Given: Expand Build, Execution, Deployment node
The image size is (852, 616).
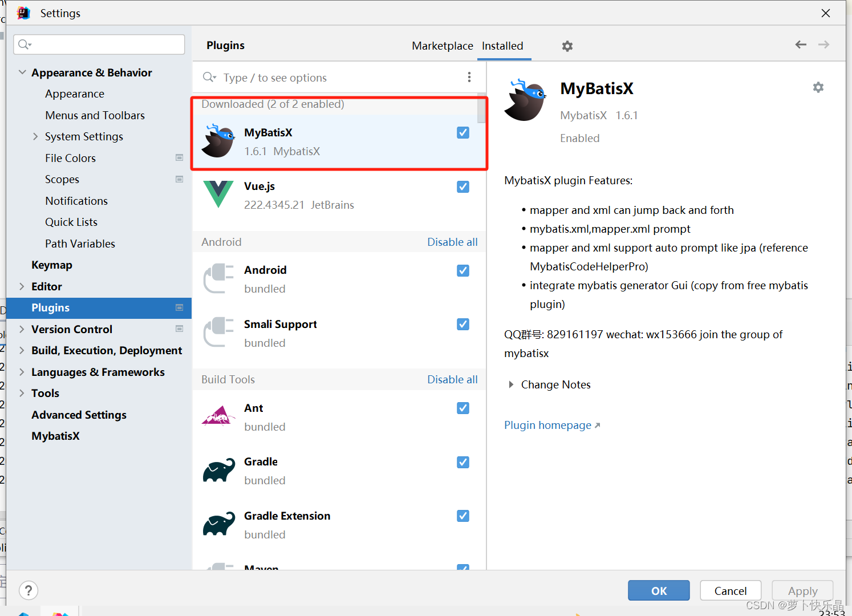Looking at the screenshot, I should pyautogui.click(x=22, y=350).
